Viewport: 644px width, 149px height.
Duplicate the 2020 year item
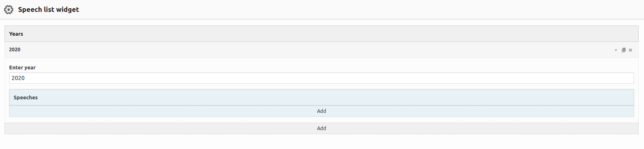(x=623, y=50)
